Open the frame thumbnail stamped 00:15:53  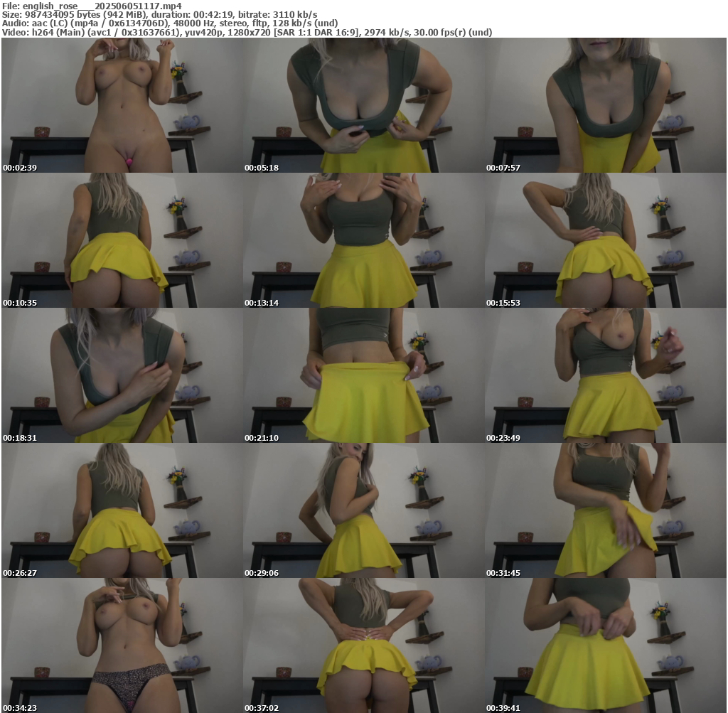[x=606, y=240]
